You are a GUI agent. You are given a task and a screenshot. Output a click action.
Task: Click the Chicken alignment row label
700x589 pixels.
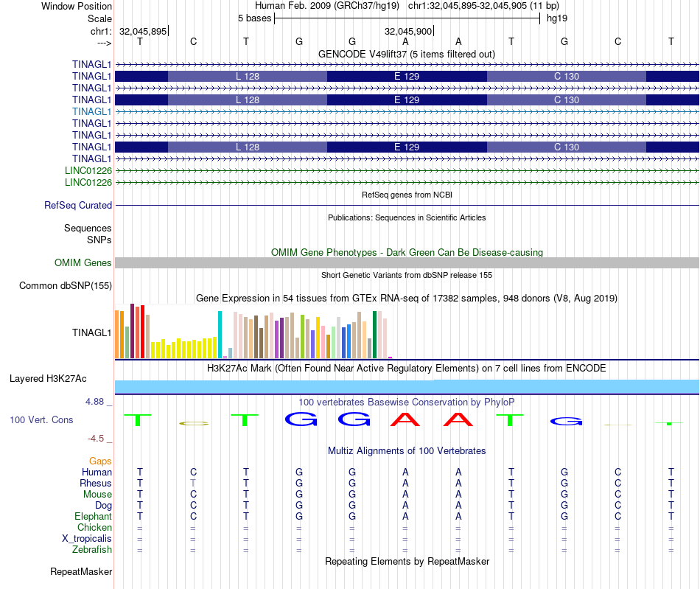[x=94, y=527]
